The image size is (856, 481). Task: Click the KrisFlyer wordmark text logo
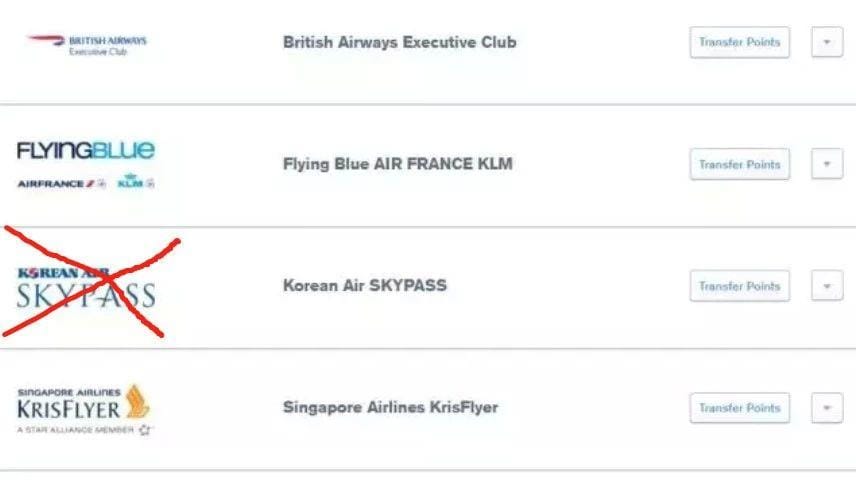[x=69, y=408]
